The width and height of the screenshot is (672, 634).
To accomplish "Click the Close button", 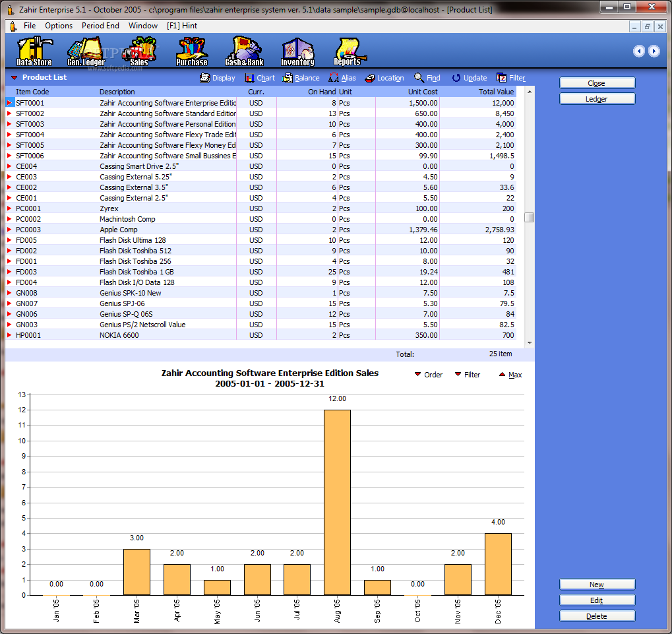I will click(x=597, y=82).
